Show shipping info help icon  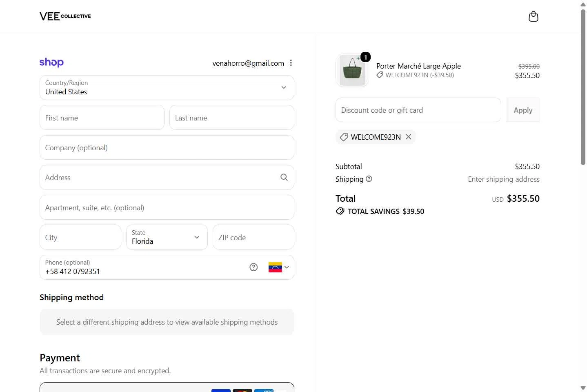[x=369, y=179]
